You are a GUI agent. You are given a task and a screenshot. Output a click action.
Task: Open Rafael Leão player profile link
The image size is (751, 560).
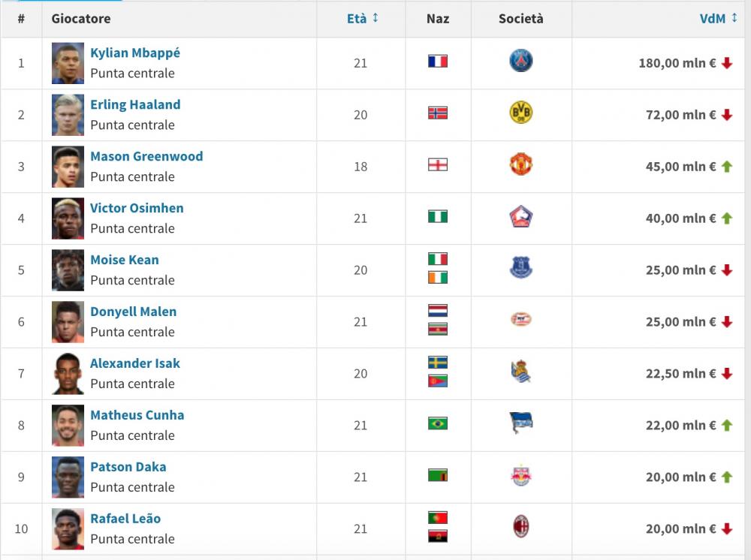[125, 519]
